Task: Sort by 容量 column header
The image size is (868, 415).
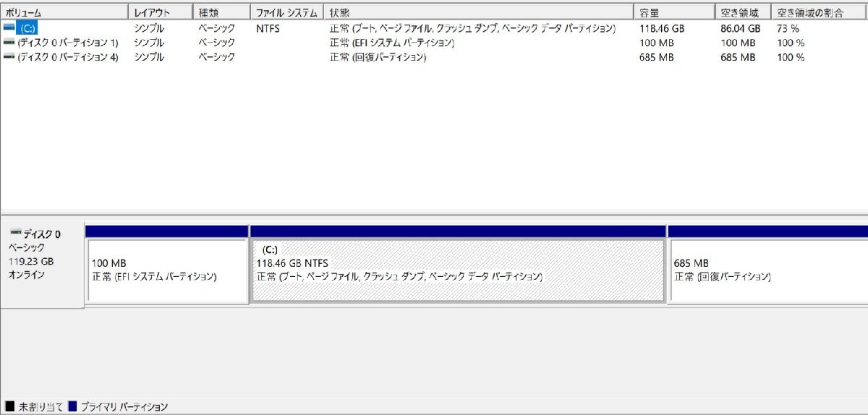Action: pyautogui.click(x=675, y=13)
